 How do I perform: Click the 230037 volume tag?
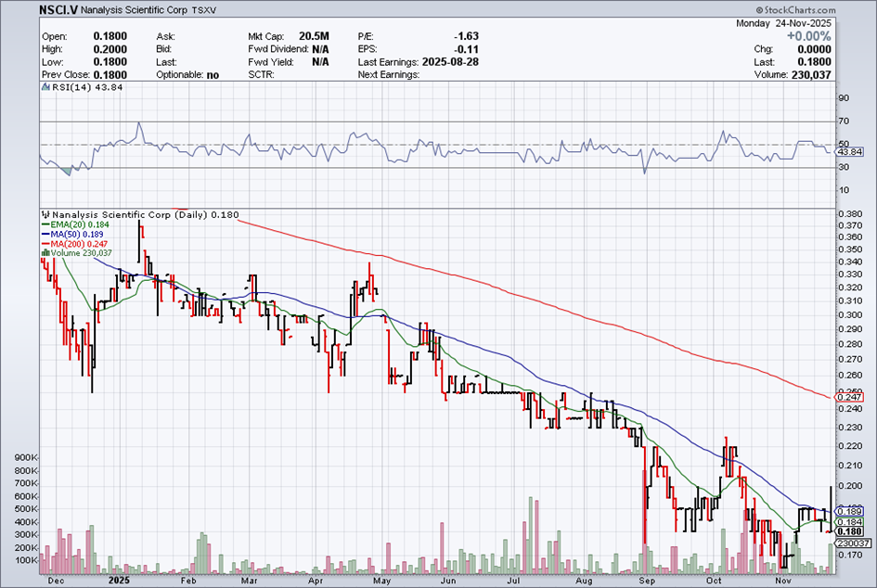[852, 543]
